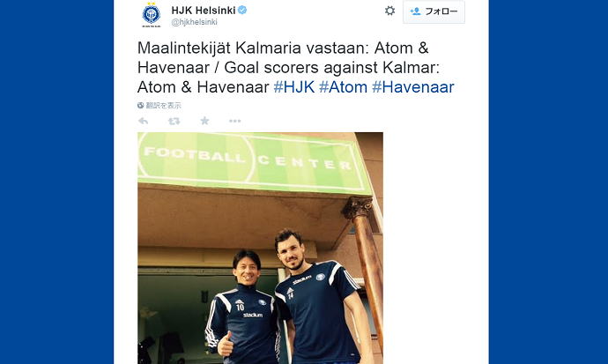The width and height of the screenshot is (608, 364).
Task: Open the more options ellipsis menu
Action: (234, 121)
